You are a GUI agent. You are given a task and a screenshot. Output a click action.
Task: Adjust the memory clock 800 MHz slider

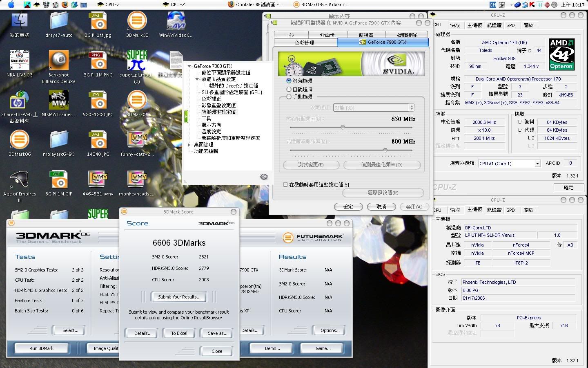(385, 150)
